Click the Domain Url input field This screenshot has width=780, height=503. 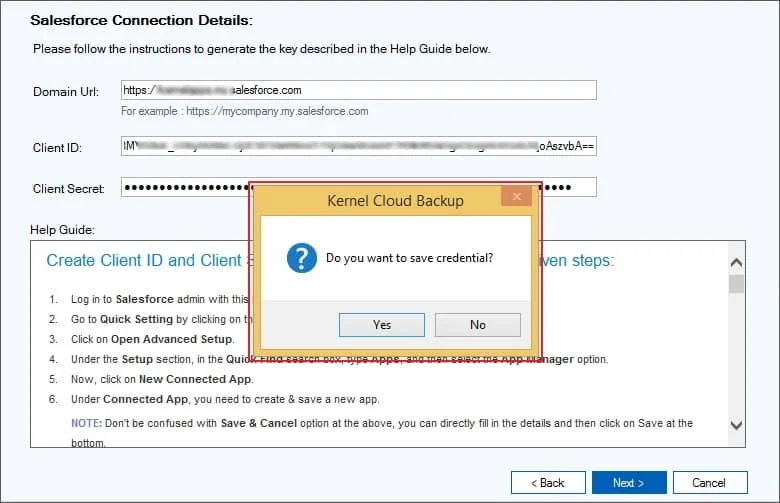pyautogui.click(x=359, y=90)
